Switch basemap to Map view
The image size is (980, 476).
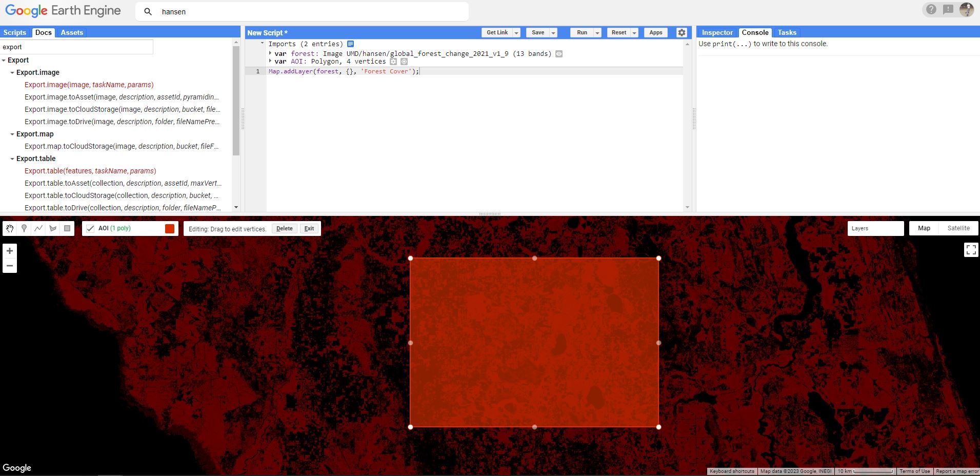924,228
